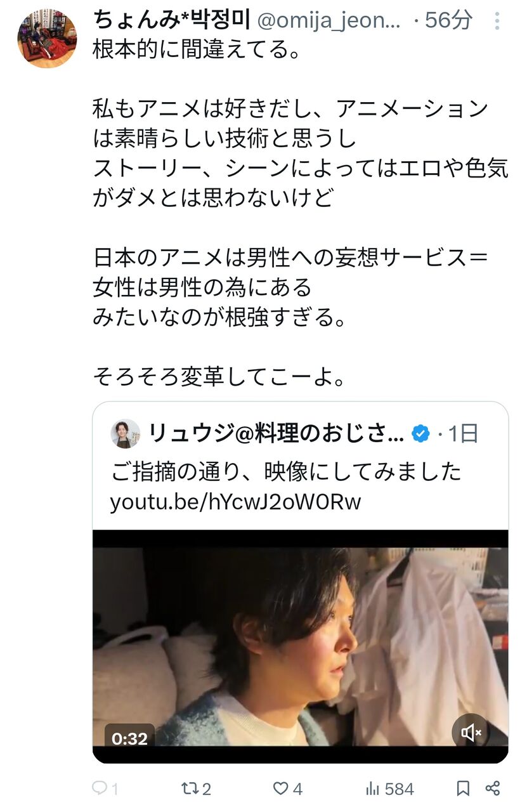Tap the 0:32 video duration badge
This screenshot has height=812, width=527.
(129, 738)
